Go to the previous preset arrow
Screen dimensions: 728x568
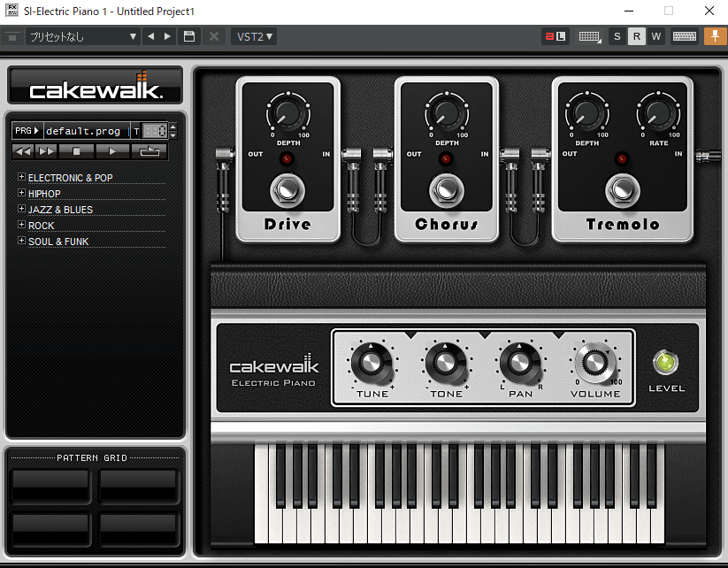pyautogui.click(x=151, y=36)
